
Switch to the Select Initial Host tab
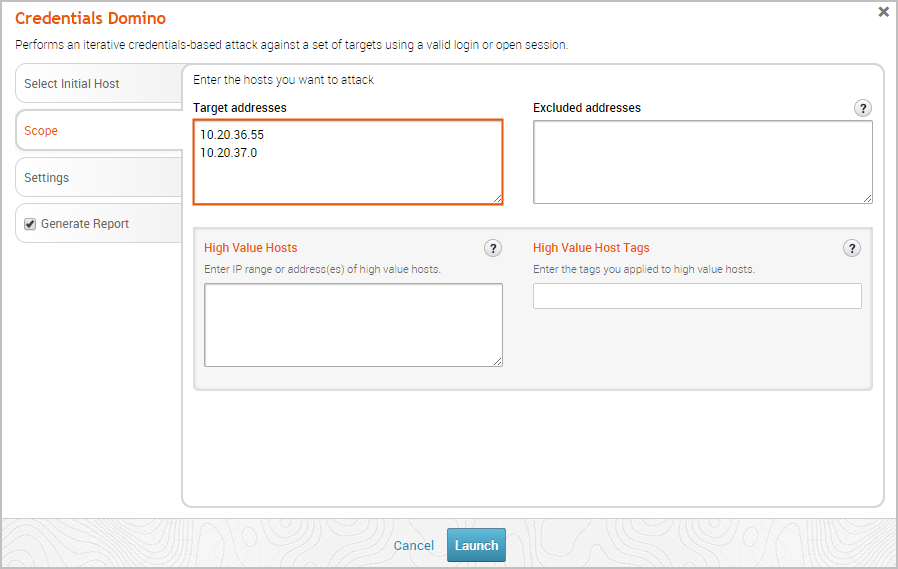tap(72, 84)
